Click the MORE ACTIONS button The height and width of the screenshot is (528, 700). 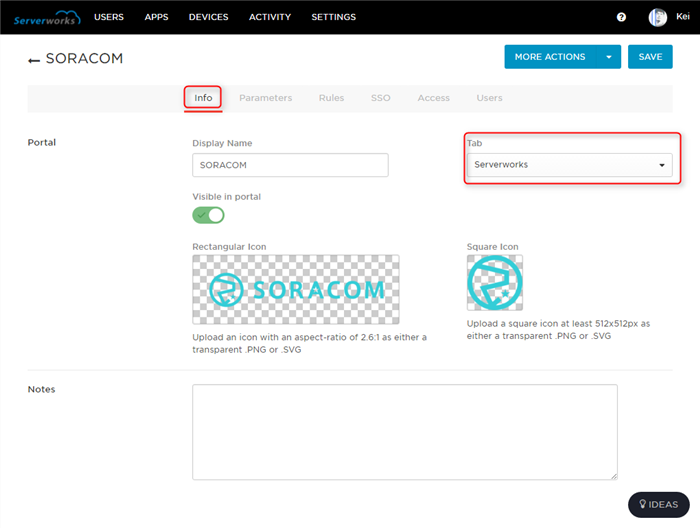[550, 57]
